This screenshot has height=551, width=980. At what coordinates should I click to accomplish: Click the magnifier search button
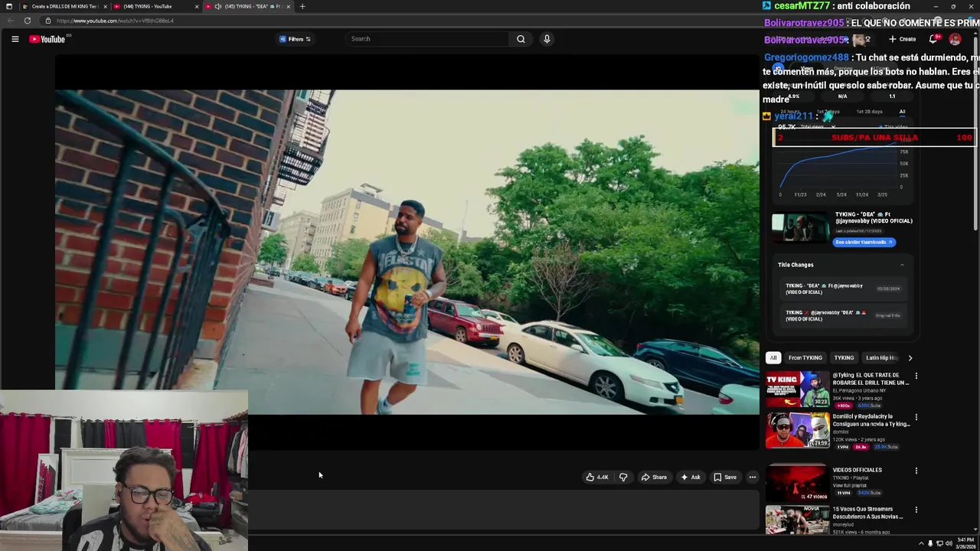(521, 39)
